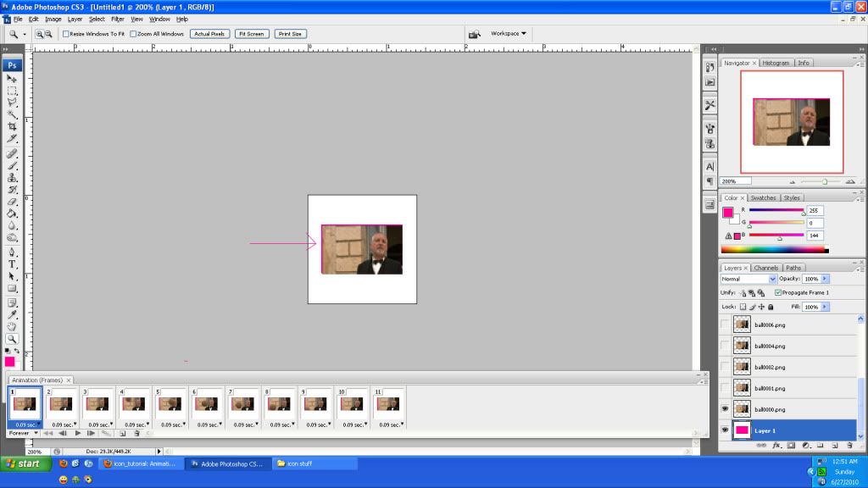The image size is (868, 488).
Task: Enable Resize Windows To Fit
Action: (64, 34)
